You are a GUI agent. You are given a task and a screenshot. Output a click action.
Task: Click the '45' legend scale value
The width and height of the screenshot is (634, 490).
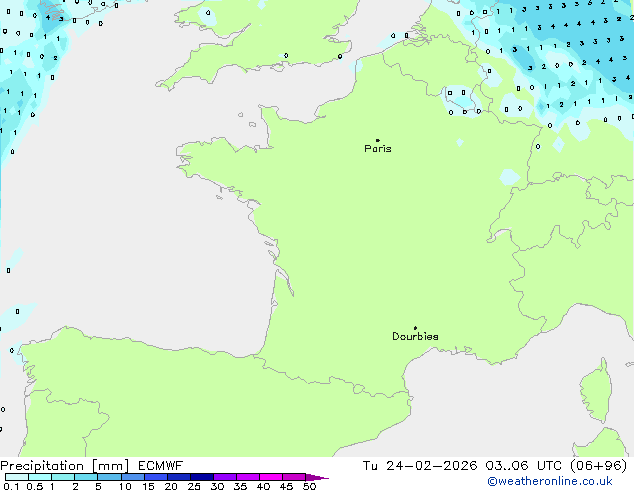pyautogui.click(x=286, y=486)
